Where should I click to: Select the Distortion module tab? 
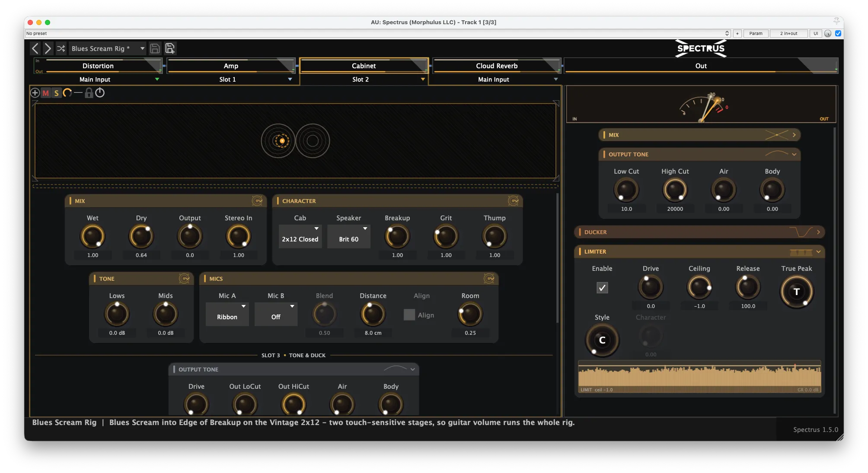[x=98, y=66]
